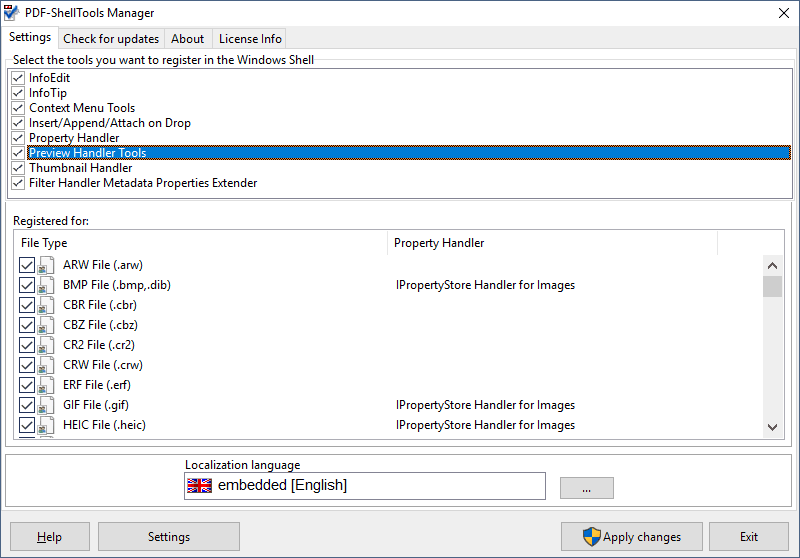Switch to the Check for updates tab
The image size is (800, 558).
(111, 39)
